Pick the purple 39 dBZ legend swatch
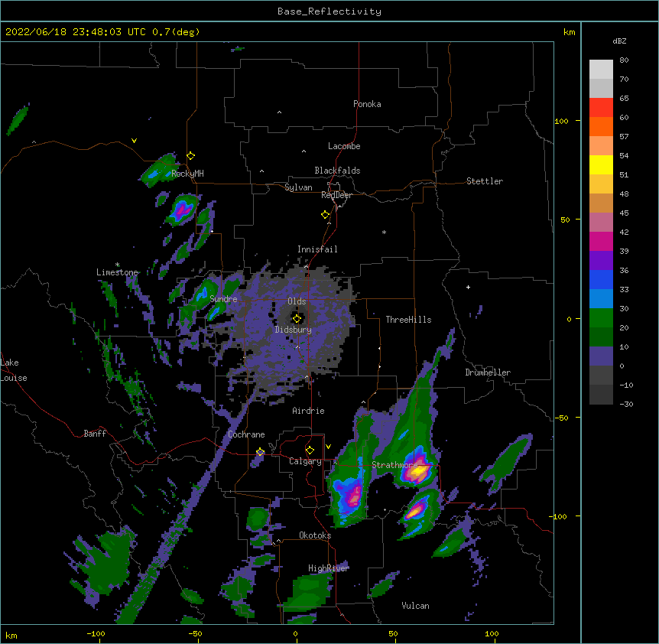This screenshot has height=644, width=659. pyautogui.click(x=601, y=261)
